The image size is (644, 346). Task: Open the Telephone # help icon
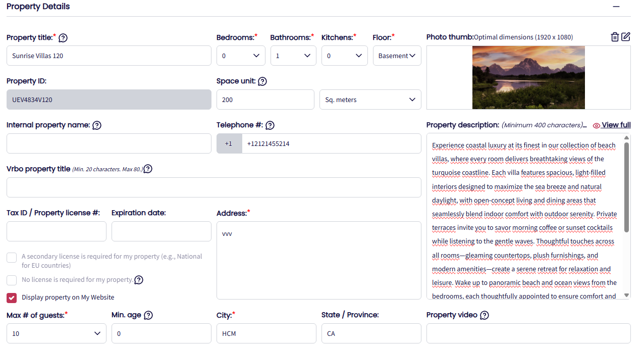(270, 125)
